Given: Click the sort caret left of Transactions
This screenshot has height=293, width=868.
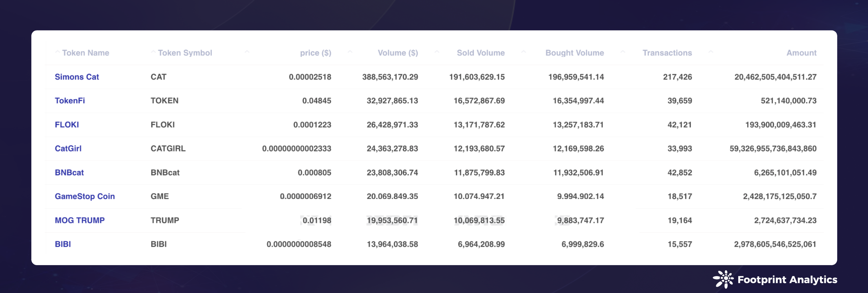Looking at the screenshot, I should pos(623,52).
